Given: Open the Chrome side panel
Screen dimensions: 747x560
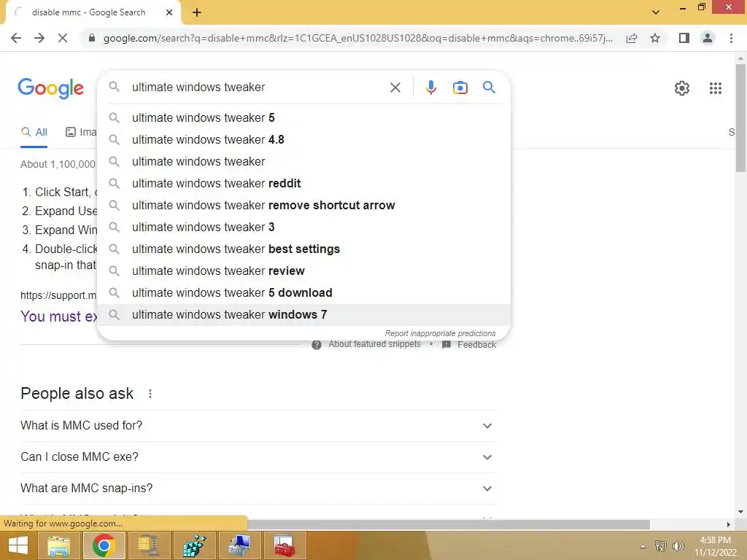Looking at the screenshot, I should tap(684, 38).
